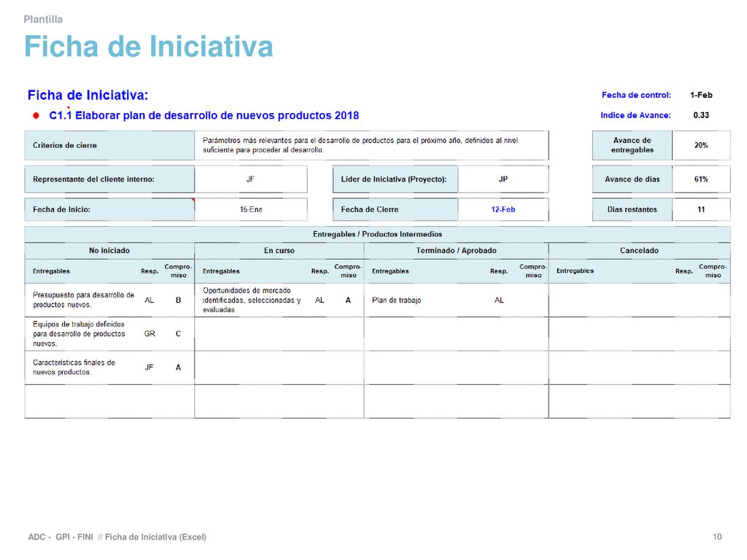Select 'Presupuesto para desarrollo de productos nuevos'
The width and height of the screenshot is (747, 560).
click(x=83, y=300)
